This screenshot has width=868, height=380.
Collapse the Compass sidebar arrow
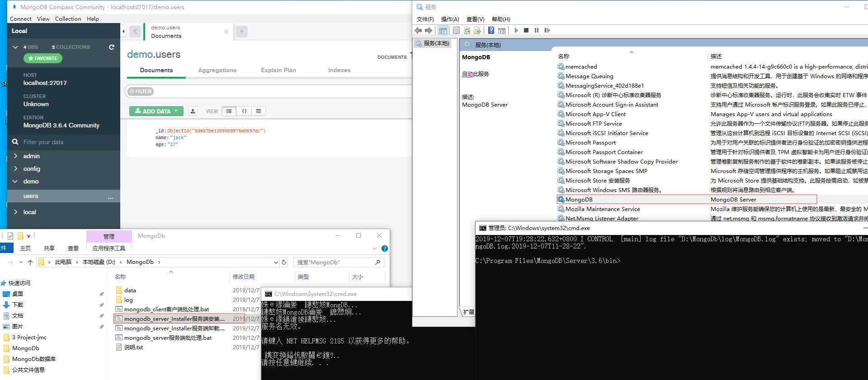(123, 31)
